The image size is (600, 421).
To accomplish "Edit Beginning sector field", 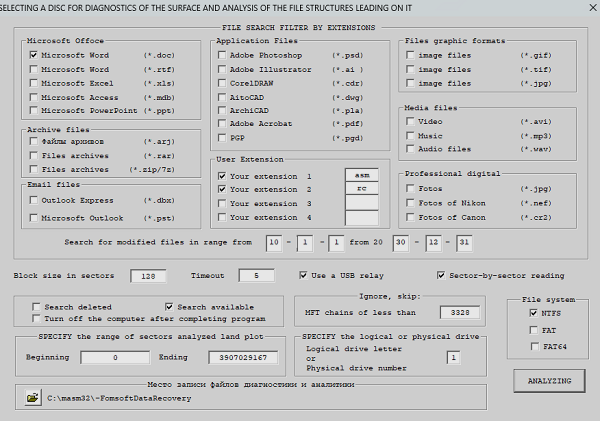I will [x=115, y=357].
